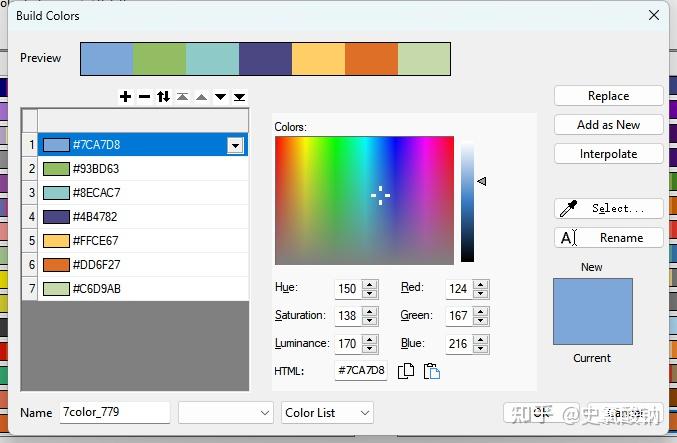The width and height of the screenshot is (677, 443).
Task: Click the remove color minus icon
Action: click(x=144, y=97)
